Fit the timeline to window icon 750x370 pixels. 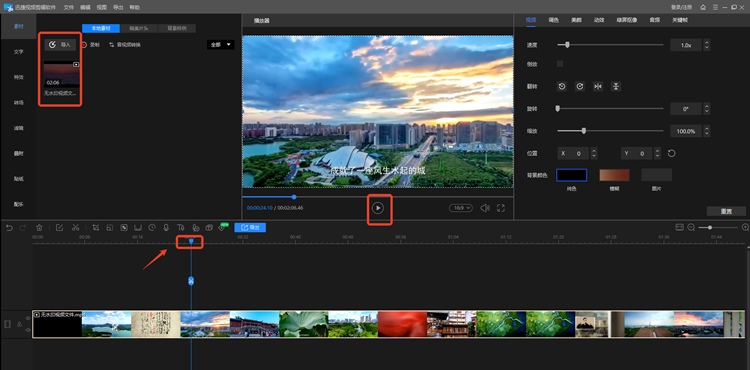click(679, 227)
